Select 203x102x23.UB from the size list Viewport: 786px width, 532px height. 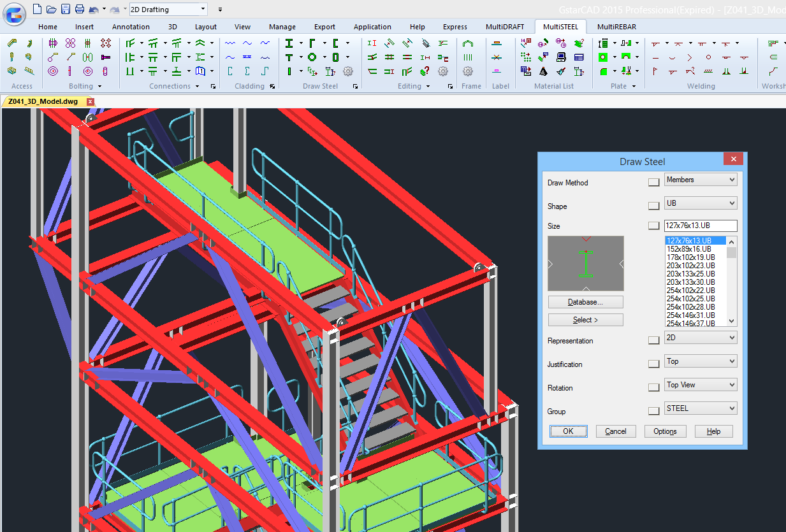tap(692, 265)
